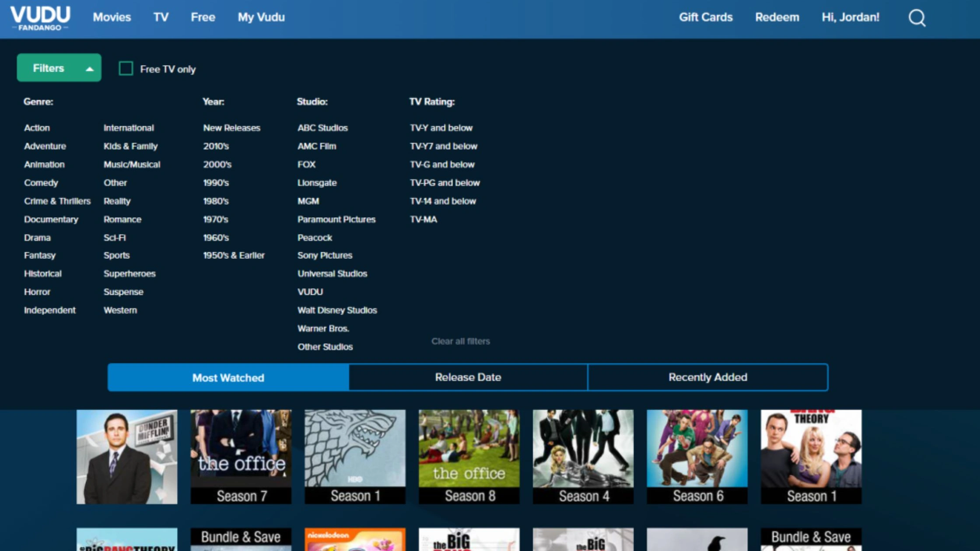Open the Redeem page

coord(777,17)
